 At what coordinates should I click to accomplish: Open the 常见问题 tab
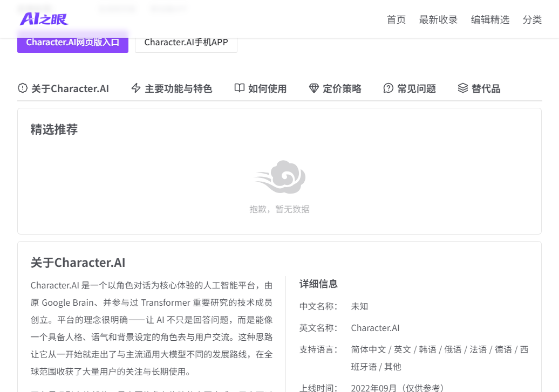(410, 88)
